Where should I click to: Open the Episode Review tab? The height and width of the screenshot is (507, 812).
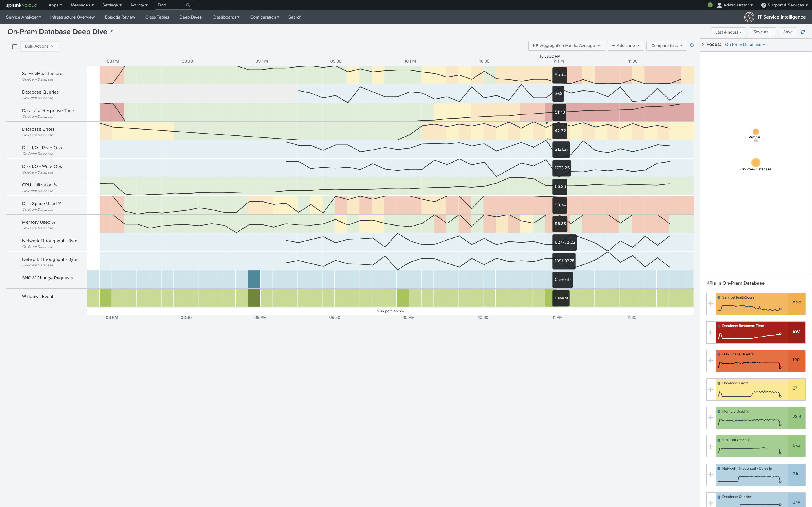point(120,17)
